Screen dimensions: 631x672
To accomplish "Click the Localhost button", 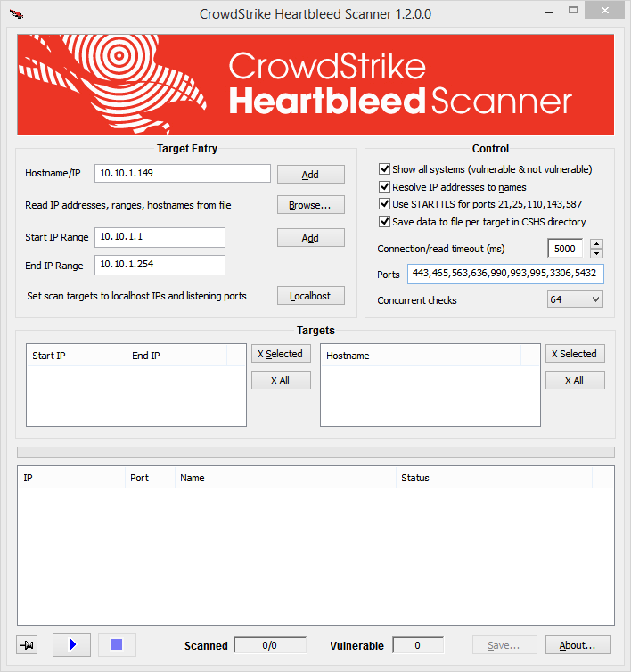I will click(311, 296).
